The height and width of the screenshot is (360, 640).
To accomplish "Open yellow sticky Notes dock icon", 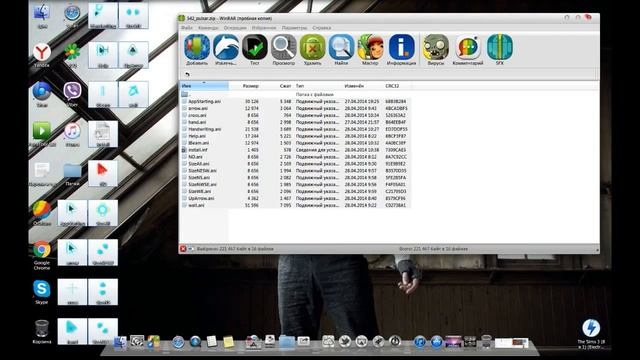I will click(229, 342).
